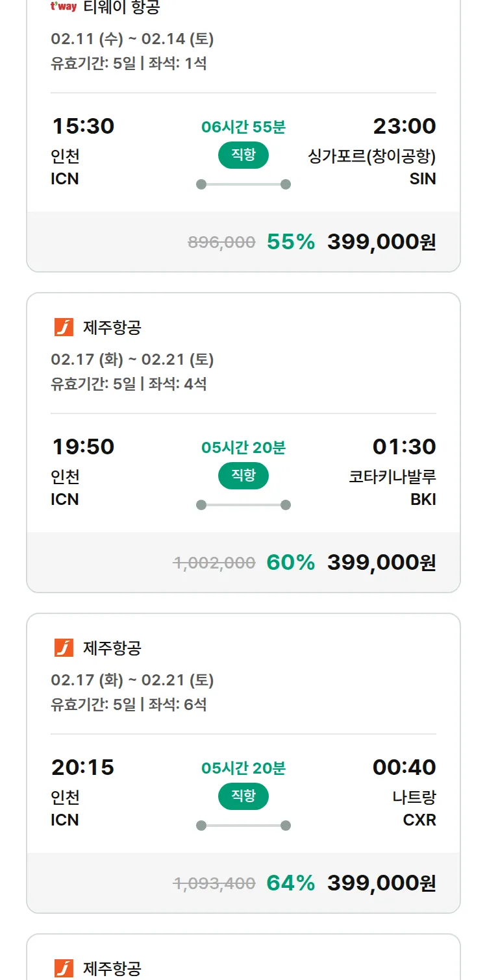Image resolution: width=487 pixels, height=980 pixels.
Task: Click the 64% discount label
Action: pos(290,883)
